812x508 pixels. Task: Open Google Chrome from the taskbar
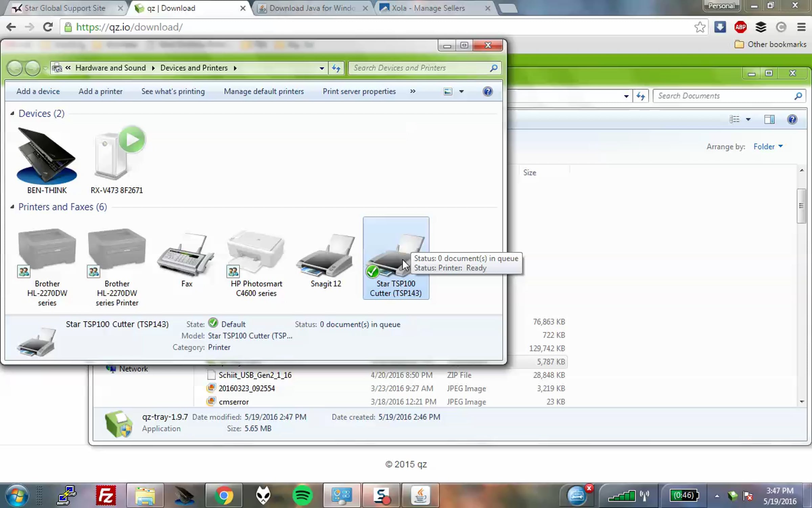[224, 495]
